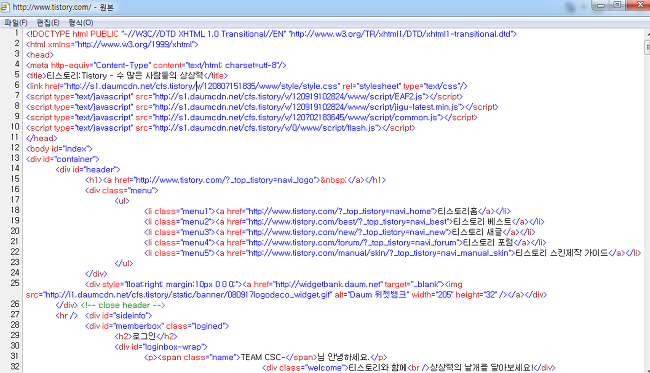Click the jigu-latest.min.js script line
Screen dimensions: 650x373
click(262, 107)
